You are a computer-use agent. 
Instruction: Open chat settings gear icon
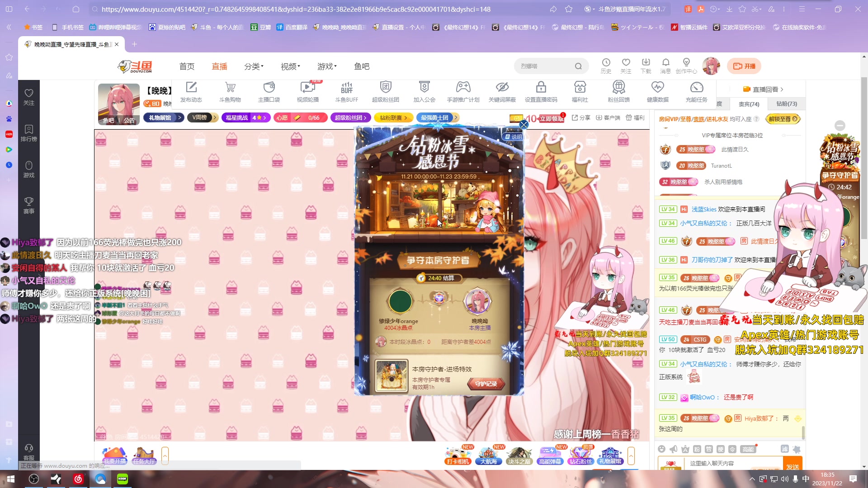coord(797,449)
